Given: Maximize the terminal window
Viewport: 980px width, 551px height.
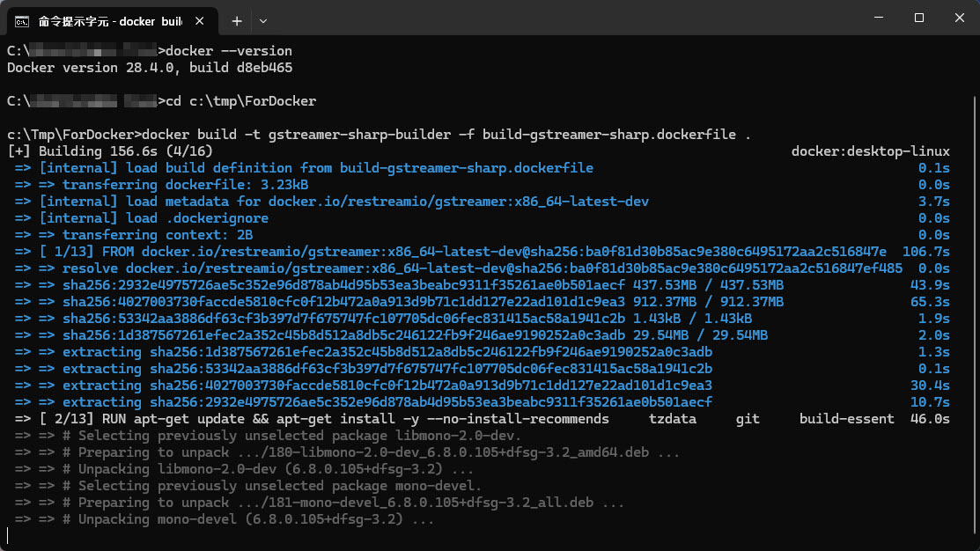Looking at the screenshot, I should point(918,18).
